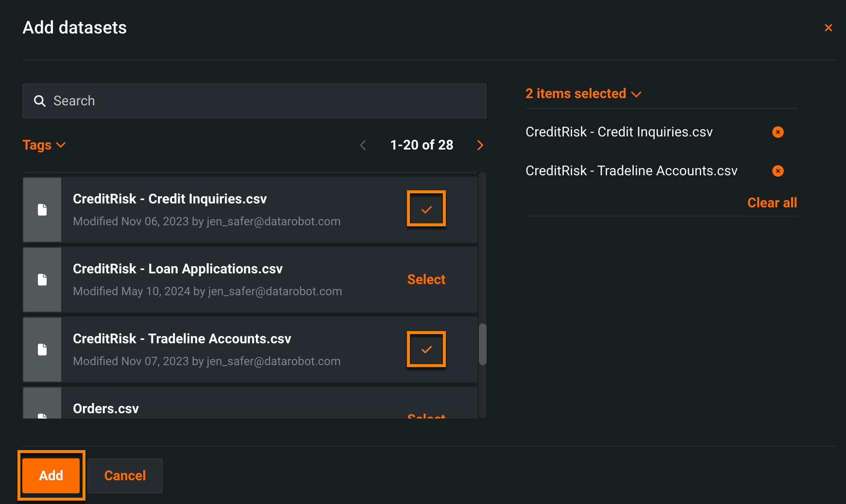This screenshot has width=846, height=504.
Task: Close the Add datasets dialog
Action: 828,28
